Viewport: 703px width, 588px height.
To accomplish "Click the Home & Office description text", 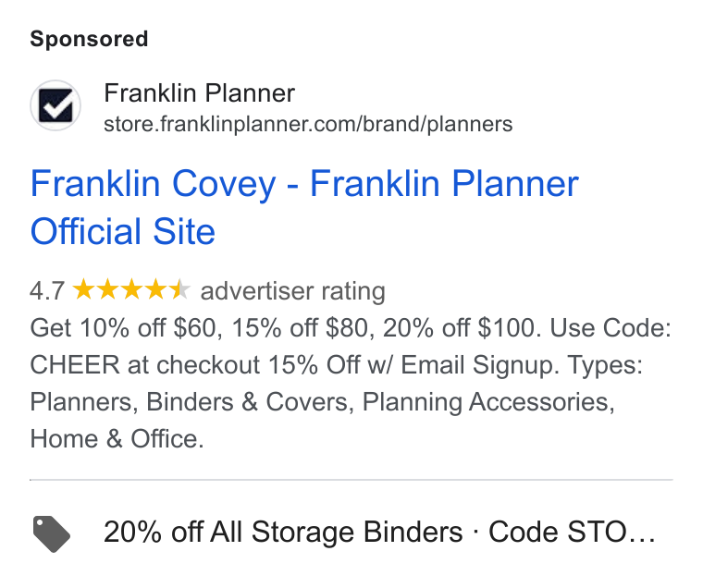I will (x=117, y=438).
